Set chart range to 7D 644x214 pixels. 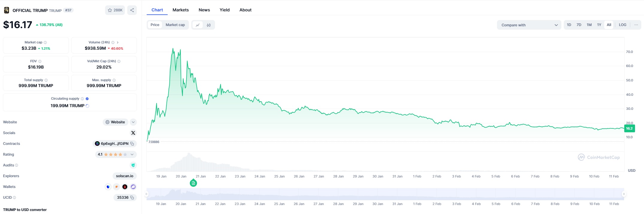579,25
